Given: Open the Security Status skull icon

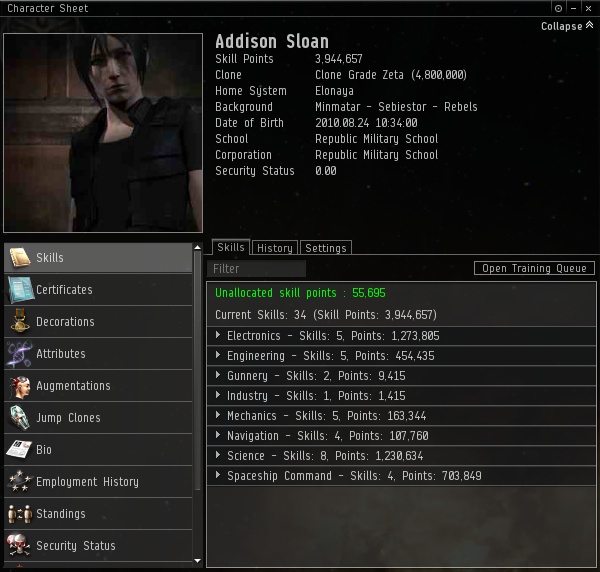Looking at the screenshot, I should [19, 545].
